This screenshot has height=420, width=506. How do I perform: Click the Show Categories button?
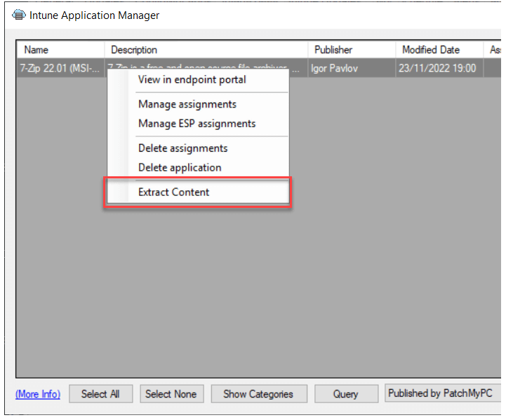[x=259, y=394]
